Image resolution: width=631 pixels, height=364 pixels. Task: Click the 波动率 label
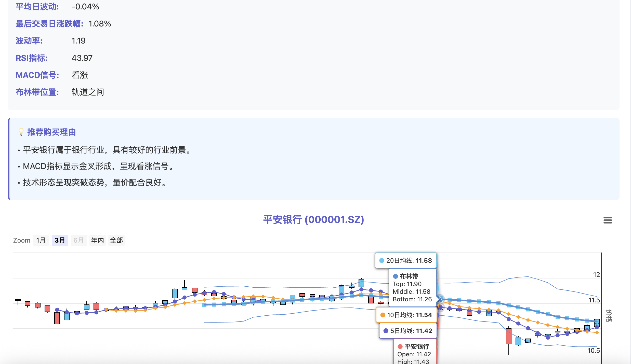pyautogui.click(x=29, y=41)
